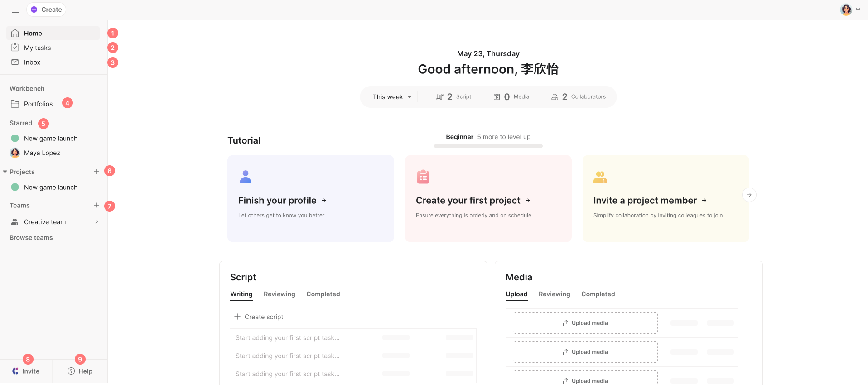The image size is (868, 385).
Task: Open the Help menu
Action: tap(80, 371)
